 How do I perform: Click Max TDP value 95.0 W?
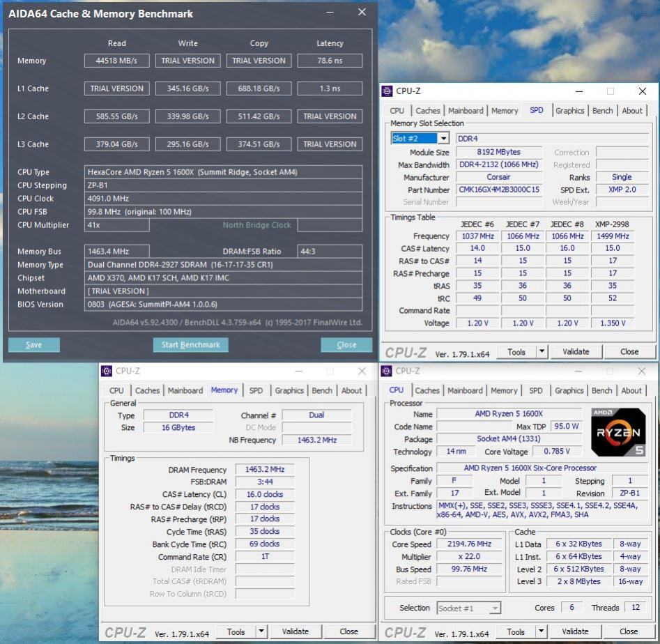pos(566,426)
